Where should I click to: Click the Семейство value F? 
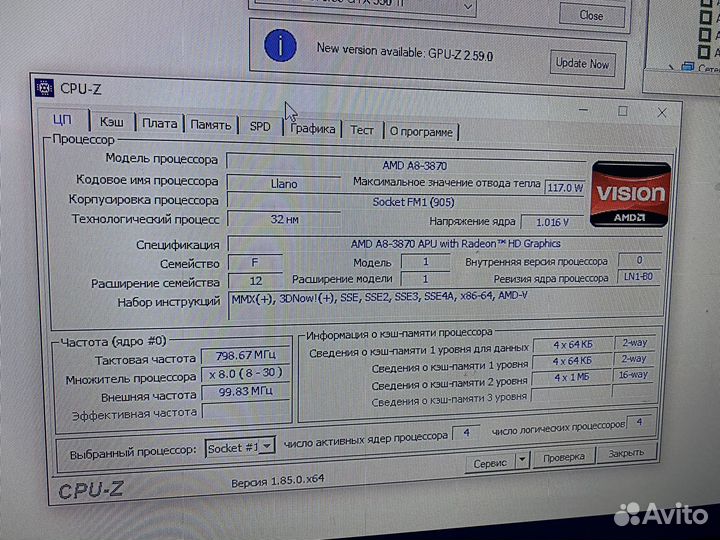255,263
